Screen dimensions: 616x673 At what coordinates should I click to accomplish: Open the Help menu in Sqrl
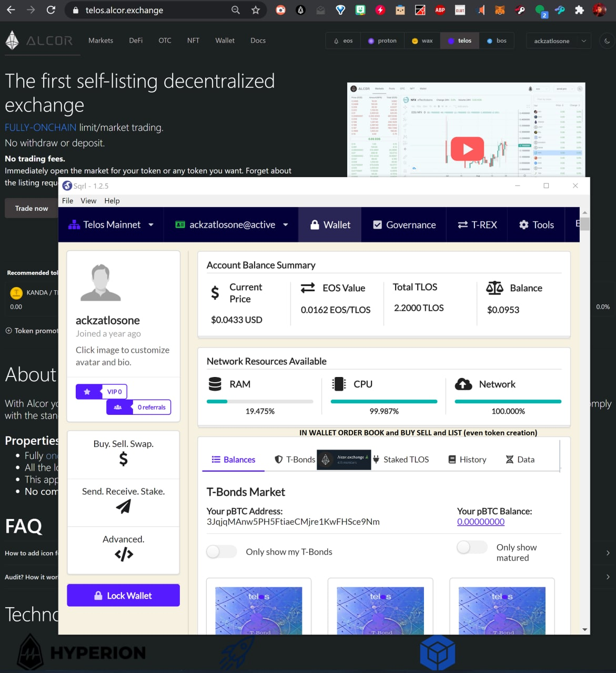click(x=112, y=201)
